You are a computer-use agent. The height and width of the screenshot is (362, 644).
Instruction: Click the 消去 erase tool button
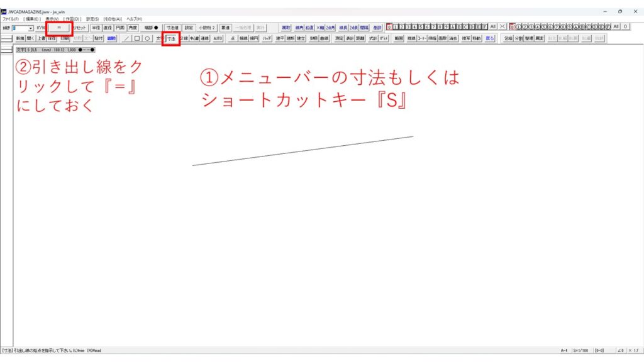pyautogui.click(x=453, y=38)
